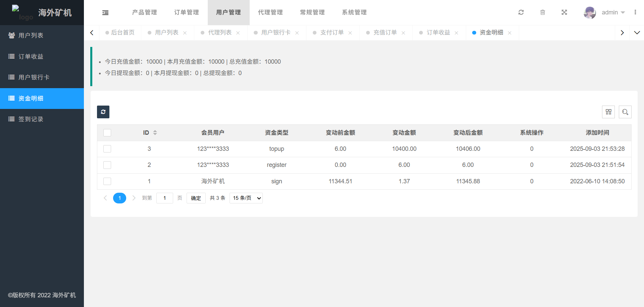The width and height of the screenshot is (644, 307).
Task: Select the checkbox for the topup row
Action: click(107, 149)
